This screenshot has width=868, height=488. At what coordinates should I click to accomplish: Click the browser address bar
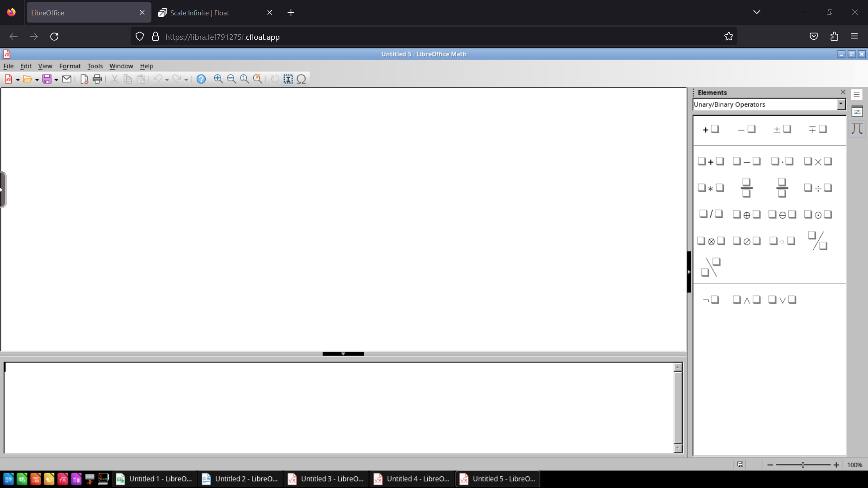(434, 37)
